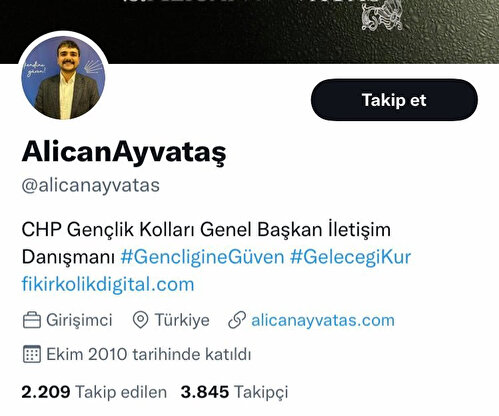Click the Girişimci profession label
The image size is (499, 416).
(79, 320)
